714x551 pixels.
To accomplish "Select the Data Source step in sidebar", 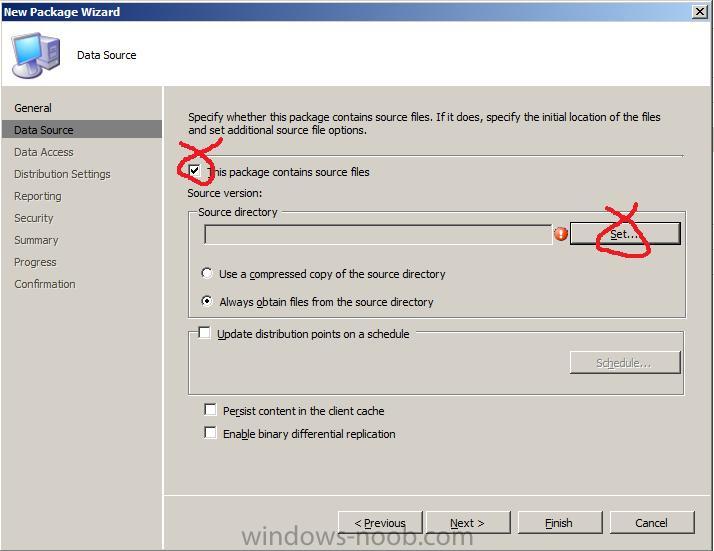I will pyautogui.click(x=82, y=129).
